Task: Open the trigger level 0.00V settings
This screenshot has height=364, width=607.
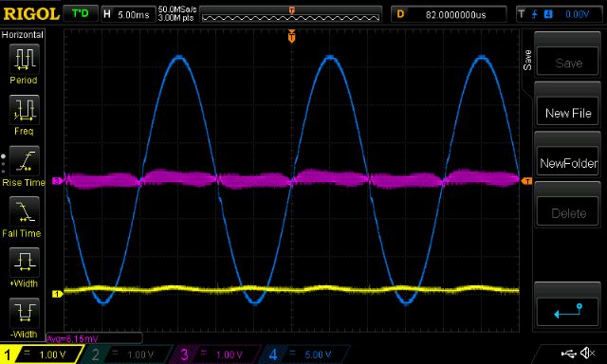Action: click(559, 15)
